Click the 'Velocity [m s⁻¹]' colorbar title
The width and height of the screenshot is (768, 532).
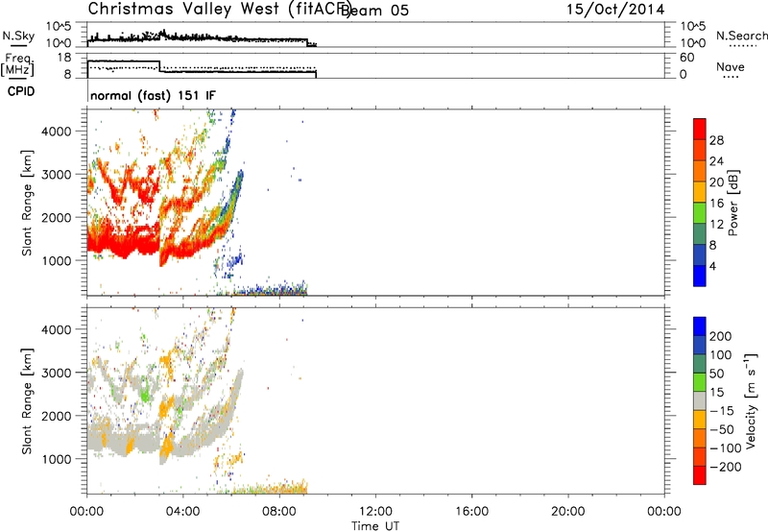coord(751,401)
